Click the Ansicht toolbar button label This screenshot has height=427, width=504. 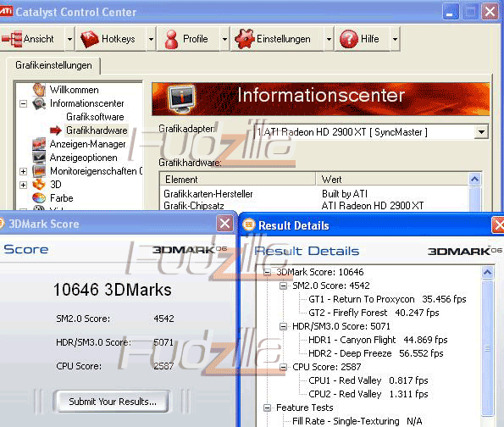coord(39,39)
